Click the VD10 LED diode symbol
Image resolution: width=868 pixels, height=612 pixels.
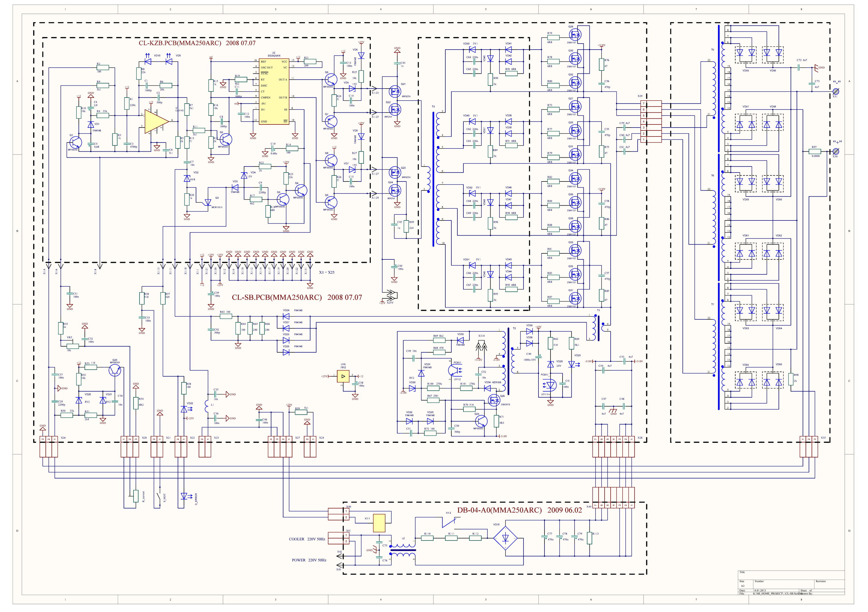pos(148,59)
